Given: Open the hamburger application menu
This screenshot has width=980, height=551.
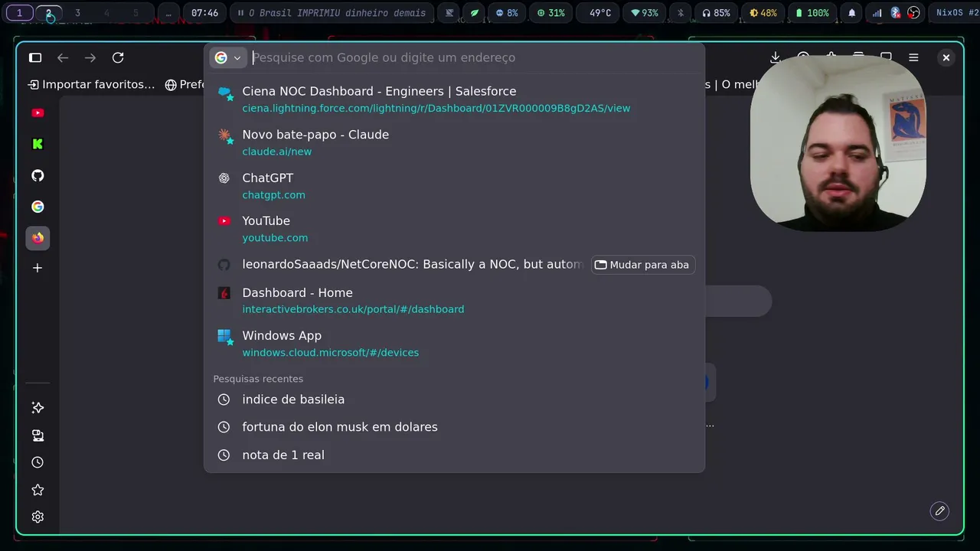Looking at the screenshot, I should (x=913, y=57).
